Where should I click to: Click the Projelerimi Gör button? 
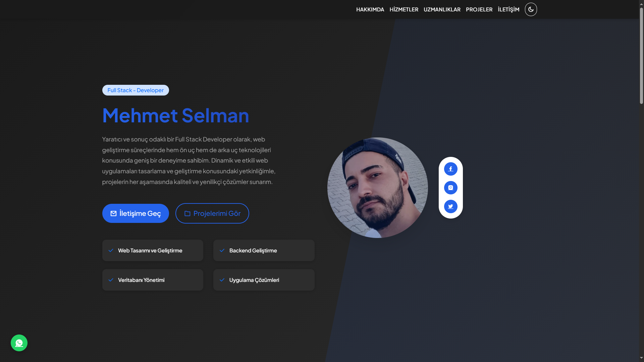pyautogui.click(x=212, y=214)
